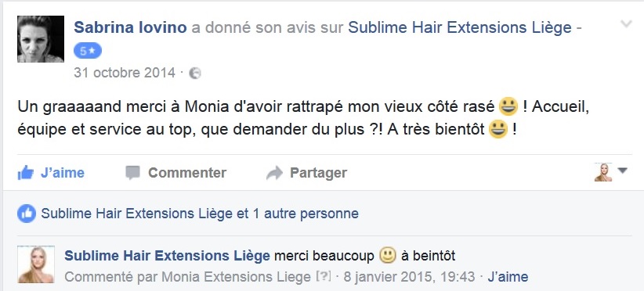
Task: Open Sabrina Iovino's profile picture
Action: (41, 39)
